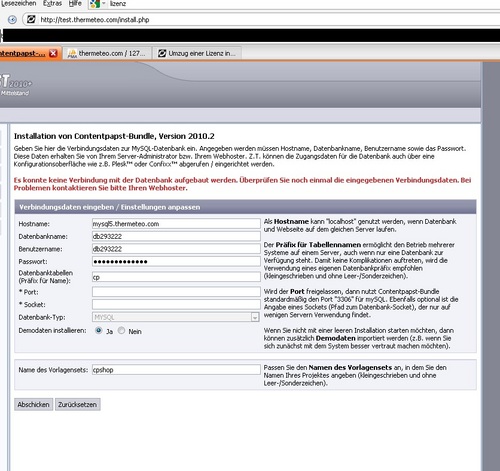500x471 pixels.
Task: Click the 'Datenbank-Typ:' label
Action: (x=42, y=317)
